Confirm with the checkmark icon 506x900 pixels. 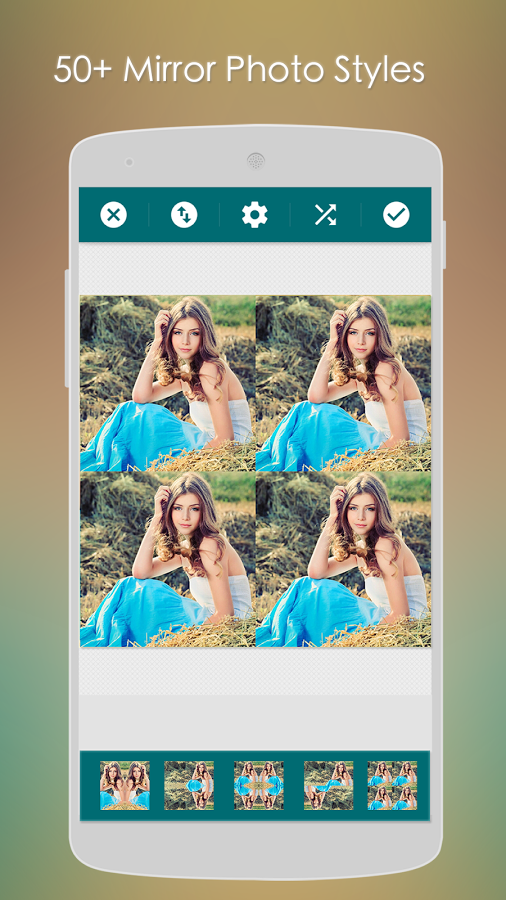396,215
